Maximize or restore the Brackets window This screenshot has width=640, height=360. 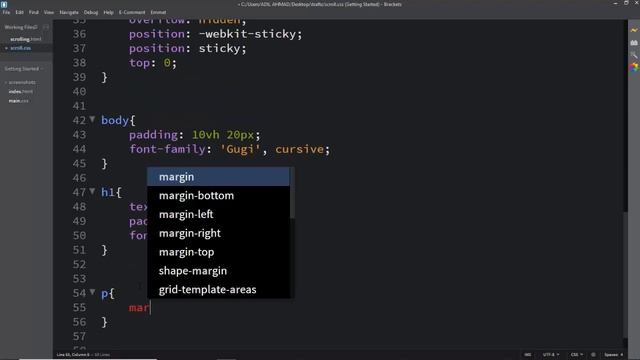(626, 4)
